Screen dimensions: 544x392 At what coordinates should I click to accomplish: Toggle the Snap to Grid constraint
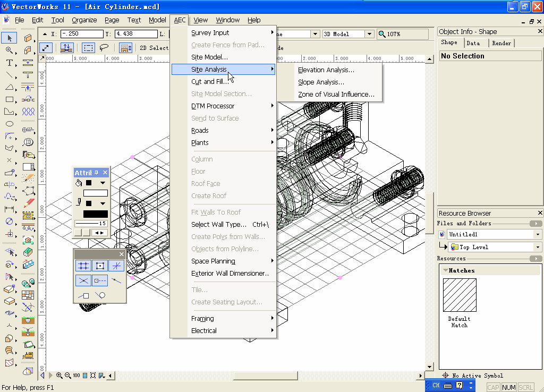click(x=83, y=266)
